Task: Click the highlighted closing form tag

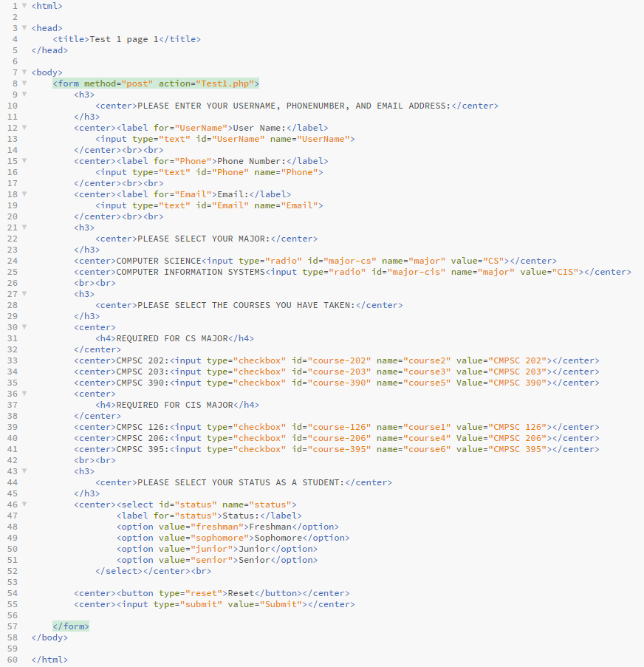Action: tap(70, 626)
